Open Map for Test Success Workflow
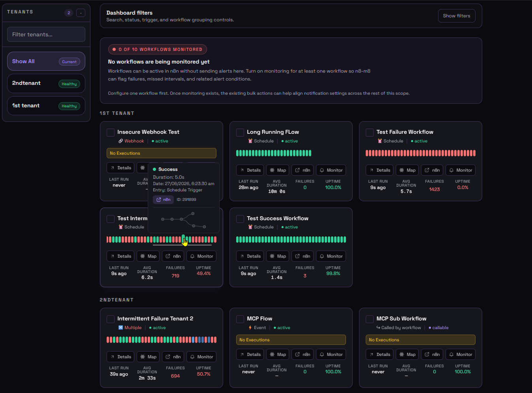 pyautogui.click(x=278, y=256)
